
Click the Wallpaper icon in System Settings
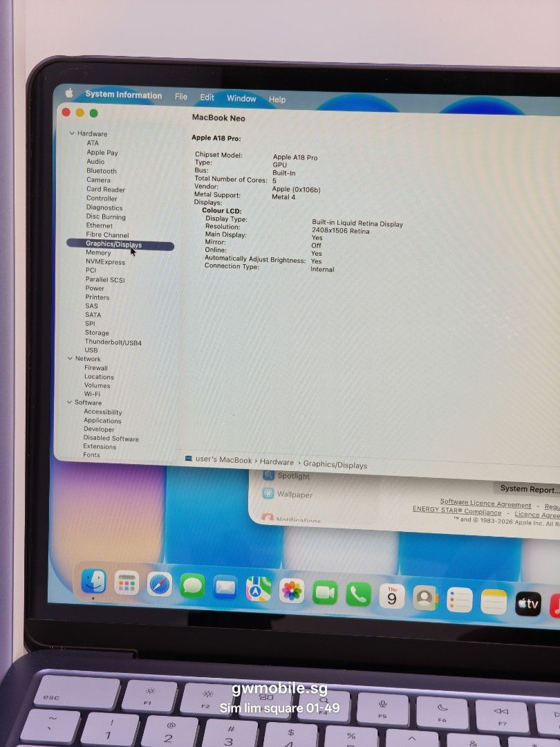[x=268, y=494]
